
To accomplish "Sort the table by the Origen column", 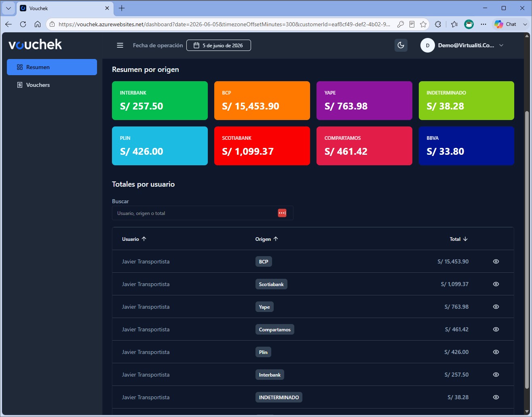I will coord(267,239).
